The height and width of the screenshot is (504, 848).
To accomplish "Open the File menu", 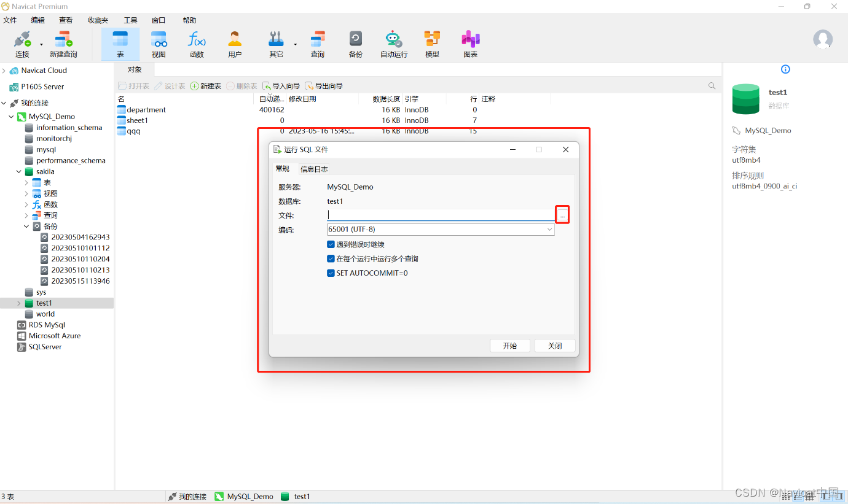I will point(10,20).
